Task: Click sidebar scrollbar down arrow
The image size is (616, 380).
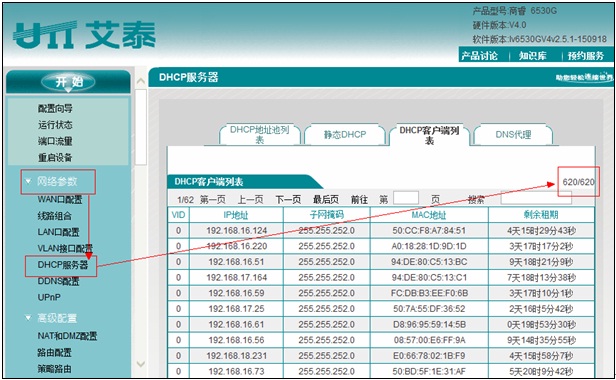Action: click(141, 364)
